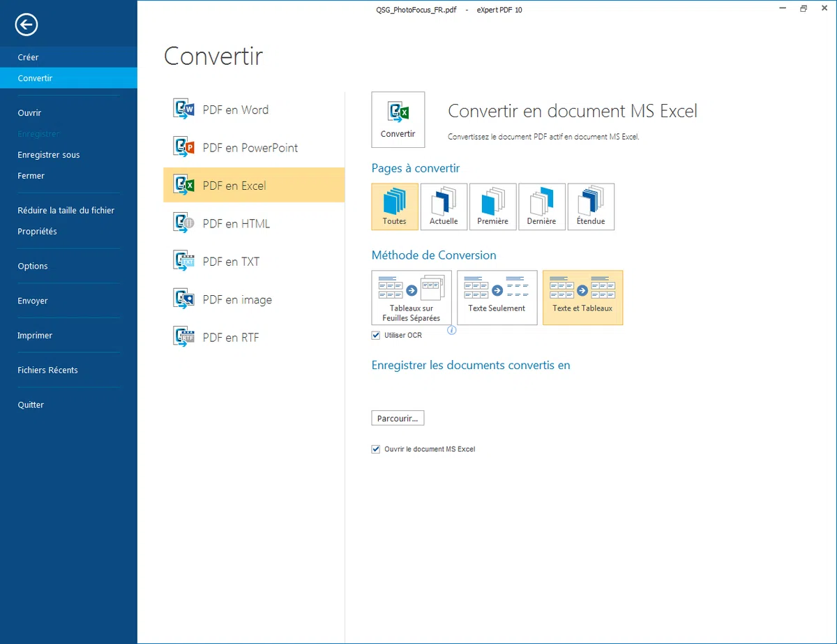
Task: Click the Parcourir... button
Action: 398,419
